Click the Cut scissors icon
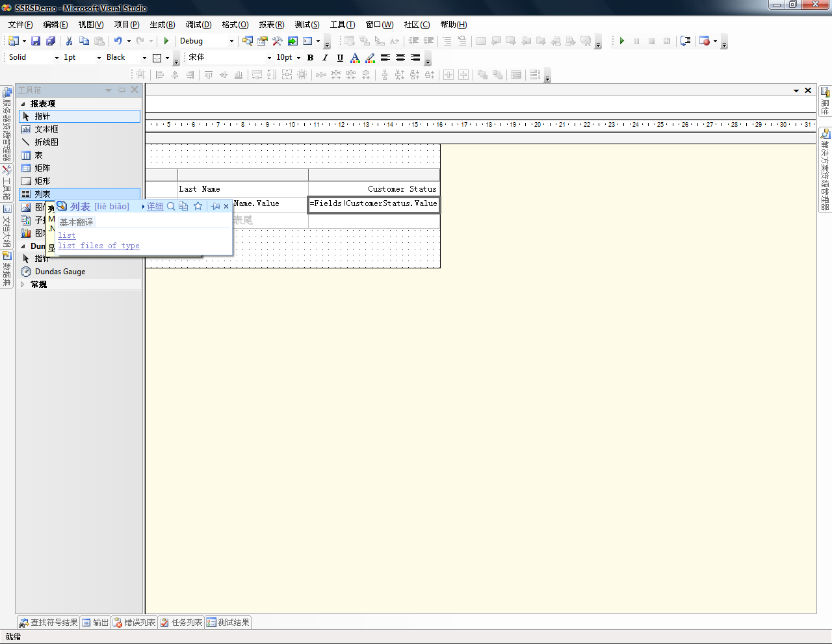The width and height of the screenshot is (832, 644). [69, 41]
